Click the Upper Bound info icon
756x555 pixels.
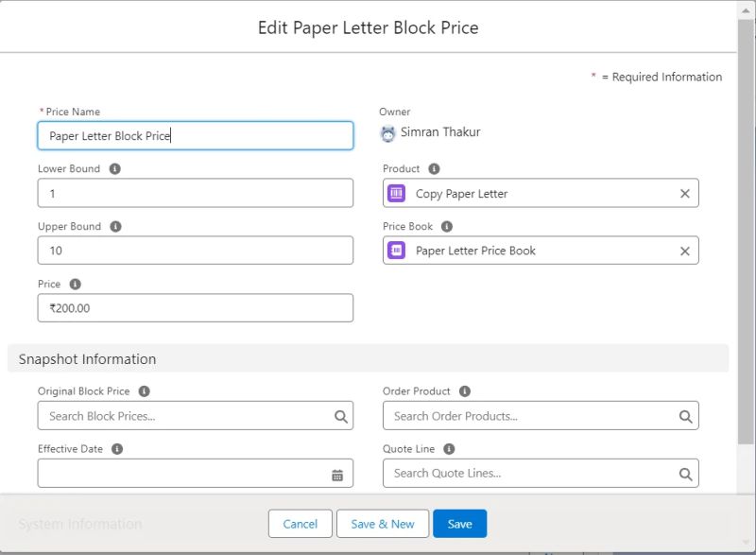(x=114, y=226)
